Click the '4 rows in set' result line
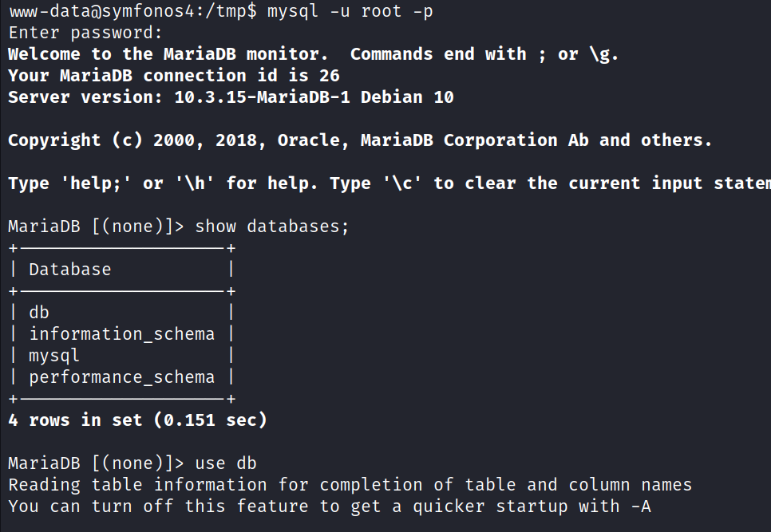771x532 pixels. pos(137,420)
